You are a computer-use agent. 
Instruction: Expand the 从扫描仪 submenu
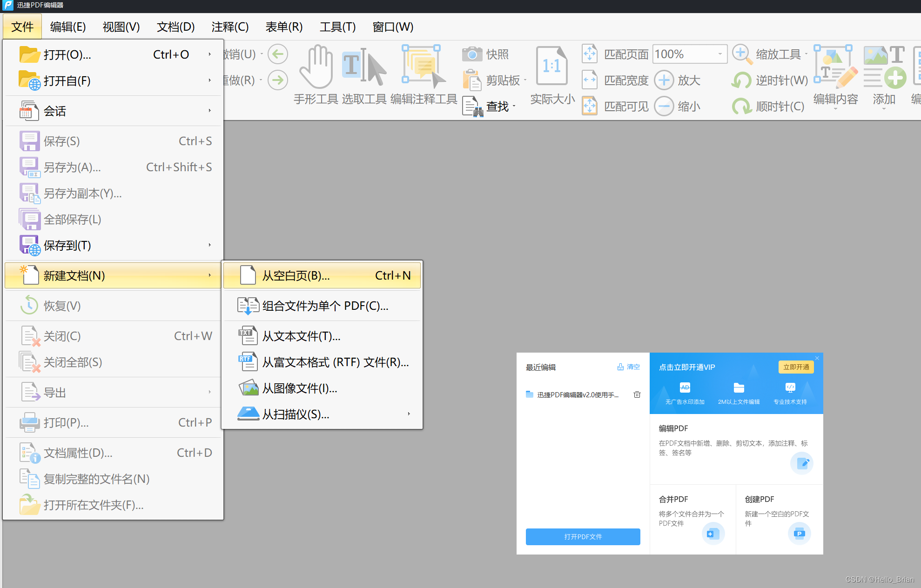point(409,414)
